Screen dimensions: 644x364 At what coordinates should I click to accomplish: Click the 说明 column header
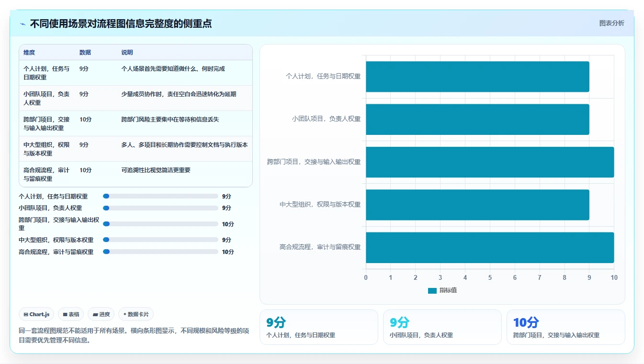[127, 53]
